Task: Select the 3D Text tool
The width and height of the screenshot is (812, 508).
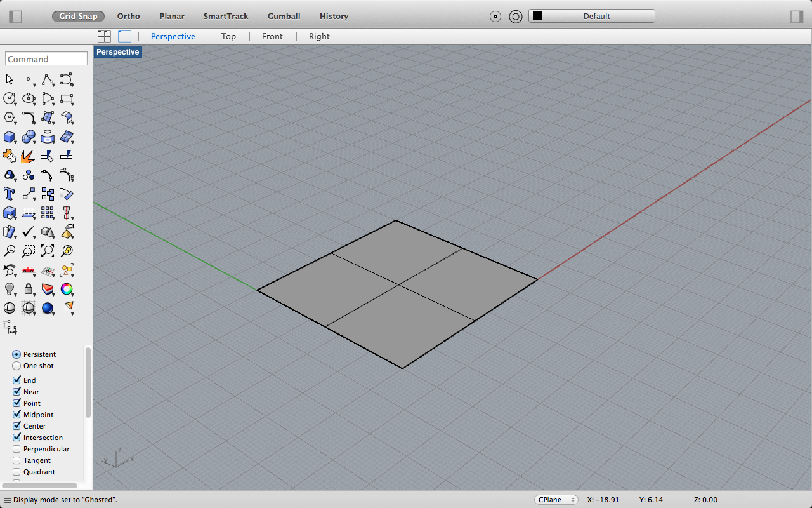Action: 10,194
